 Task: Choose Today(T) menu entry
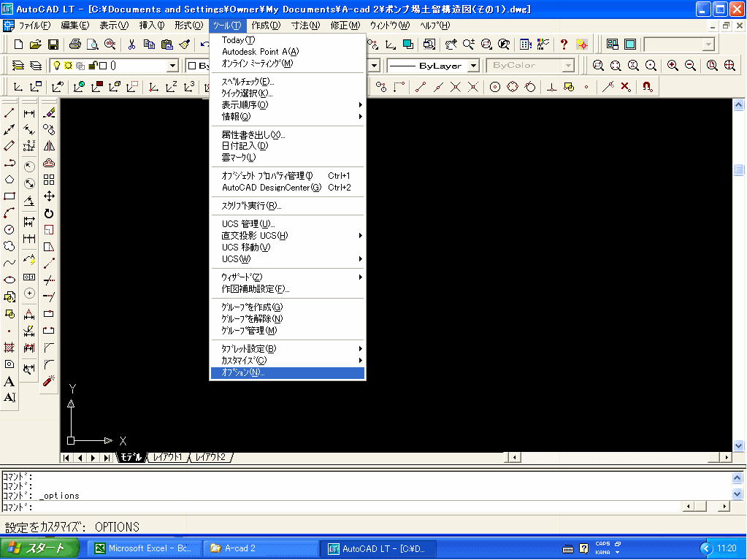click(287, 40)
